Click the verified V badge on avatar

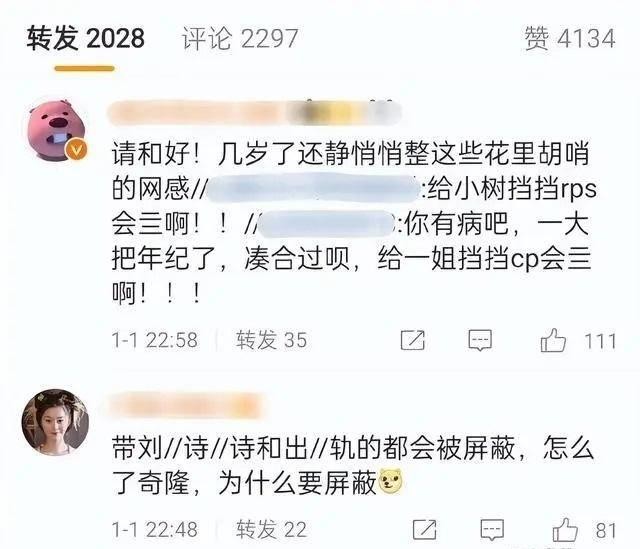[x=76, y=149]
